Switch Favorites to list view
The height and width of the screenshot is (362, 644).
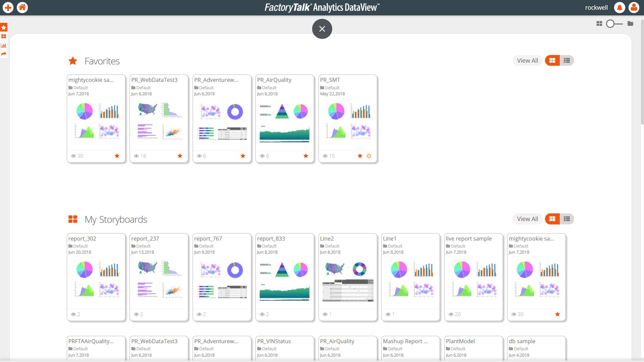pos(567,60)
